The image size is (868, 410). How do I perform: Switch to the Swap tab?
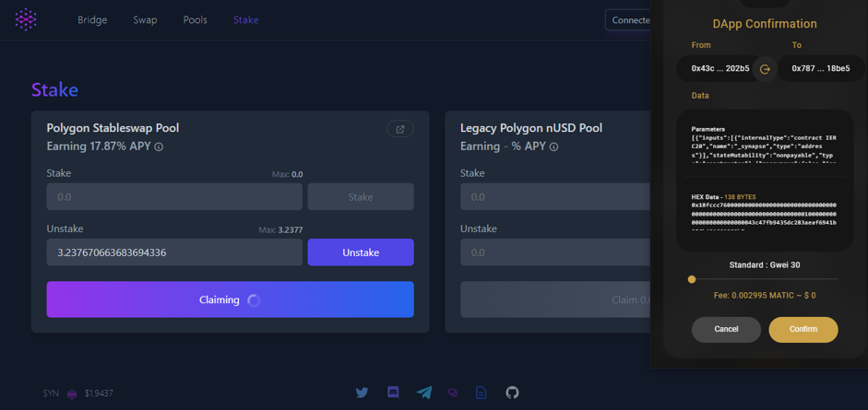pyautogui.click(x=145, y=19)
